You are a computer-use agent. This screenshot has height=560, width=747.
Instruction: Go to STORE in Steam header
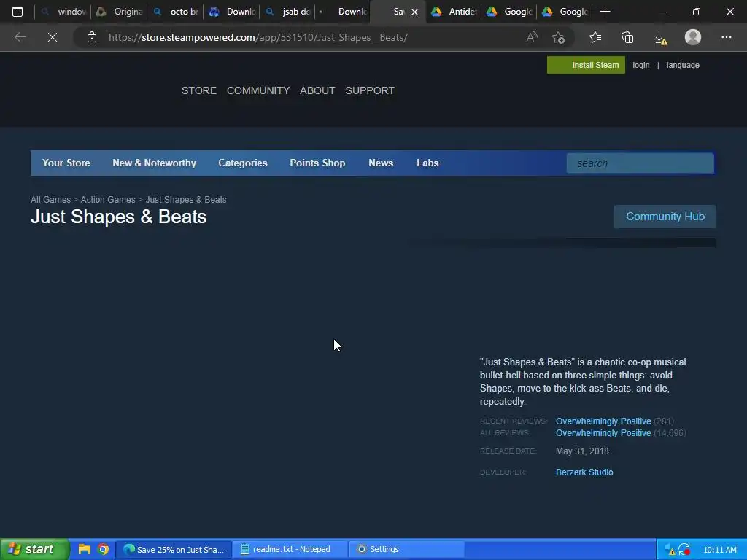pos(198,90)
